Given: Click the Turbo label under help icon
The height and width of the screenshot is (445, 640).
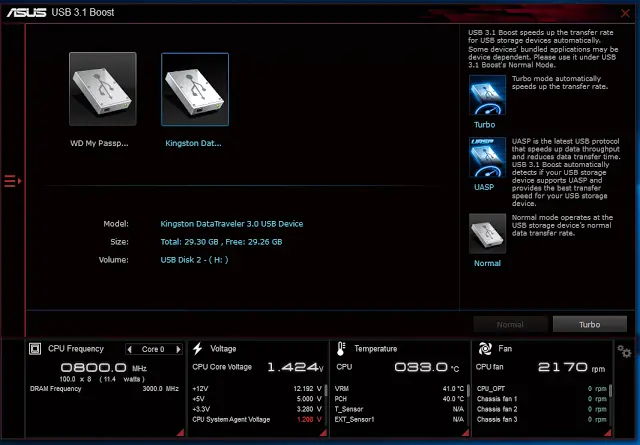Looking at the screenshot, I should coord(484,125).
